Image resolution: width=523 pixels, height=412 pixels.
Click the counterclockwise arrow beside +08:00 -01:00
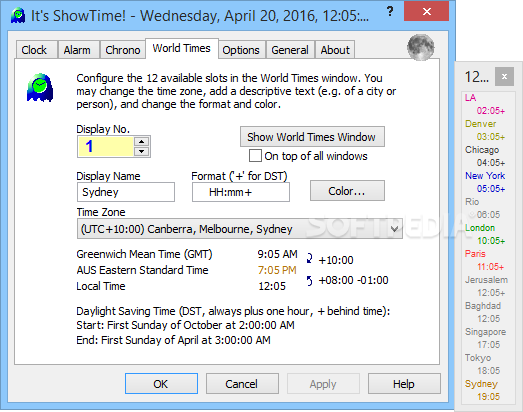[310, 281]
